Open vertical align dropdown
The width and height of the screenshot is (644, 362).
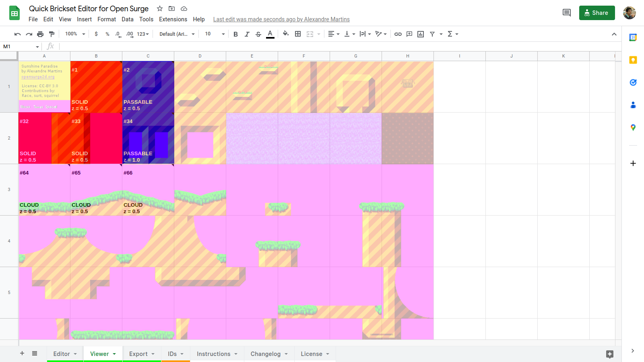point(350,34)
